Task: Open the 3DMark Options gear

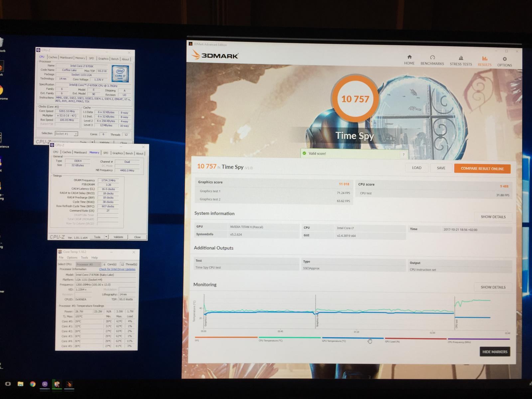Action: [x=504, y=62]
